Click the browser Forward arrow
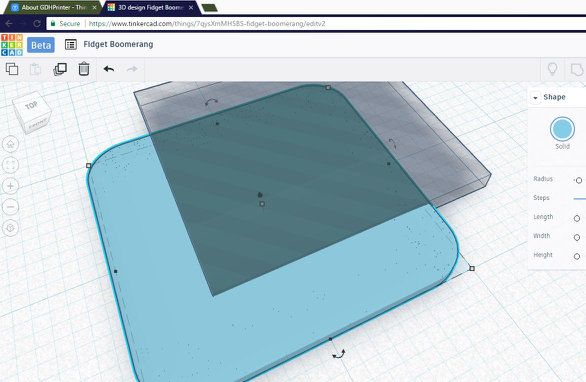 click(23, 24)
